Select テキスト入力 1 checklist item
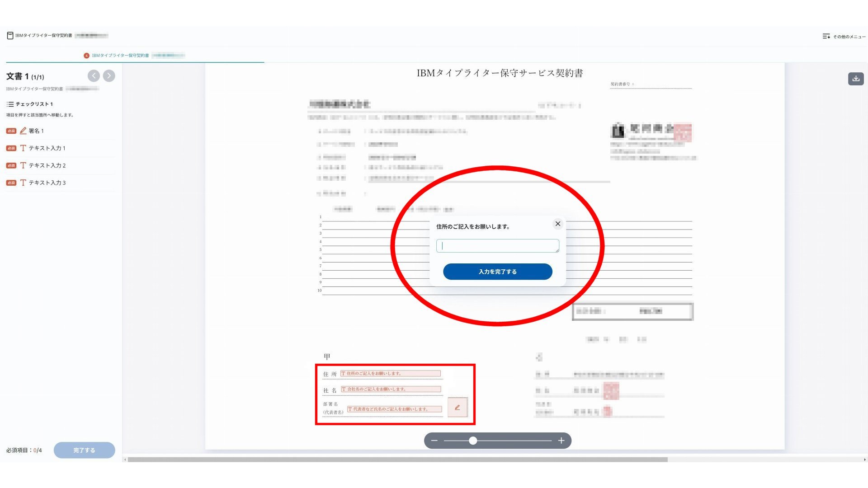 [x=47, y=148]
